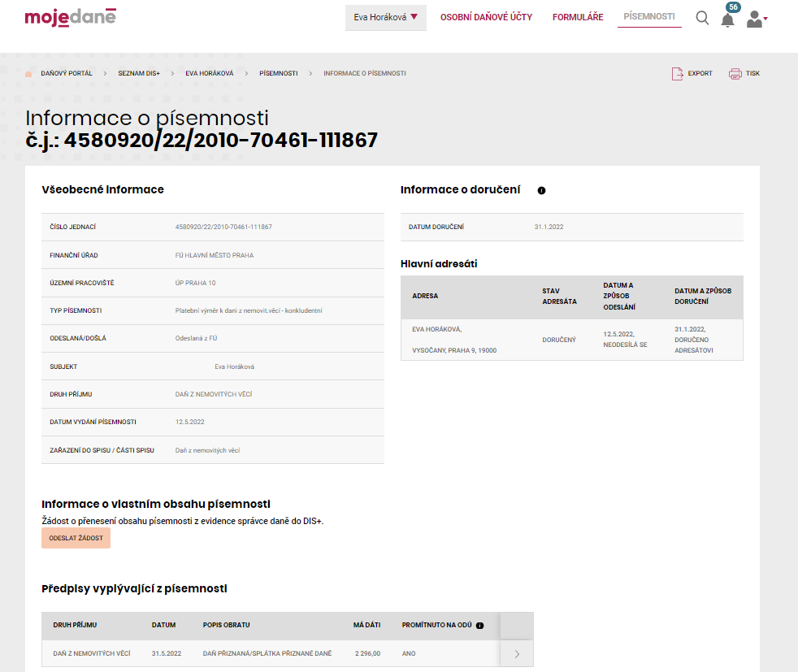Go to Eva Horáková breadcrumb link
The width and height of the screenshot is (798, 672).
pyautogui.click(x=209, y=74)
